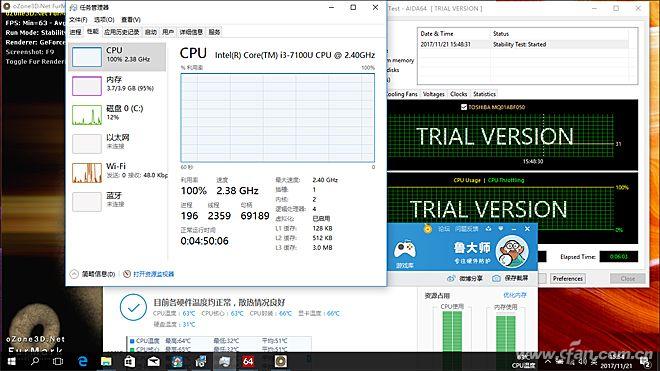Viewport: 660px width, 371px height.
Task: Open the 文件(F) menu
Action: tap(78, 20)
